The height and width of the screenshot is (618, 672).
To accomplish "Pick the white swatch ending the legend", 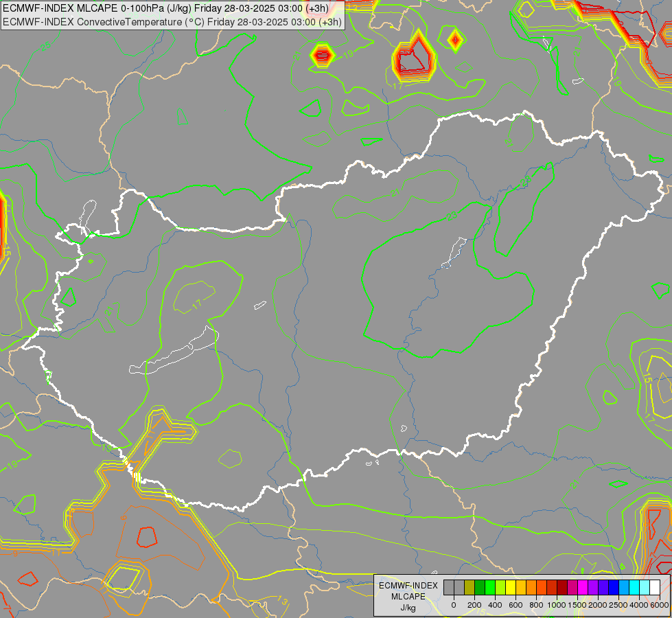I will click(x=656, y=587).
